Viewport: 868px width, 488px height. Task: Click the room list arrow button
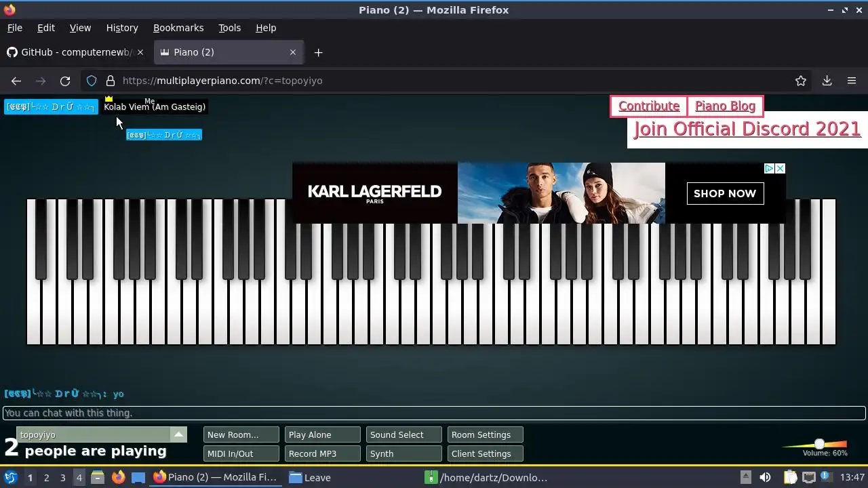pos(178,434)
